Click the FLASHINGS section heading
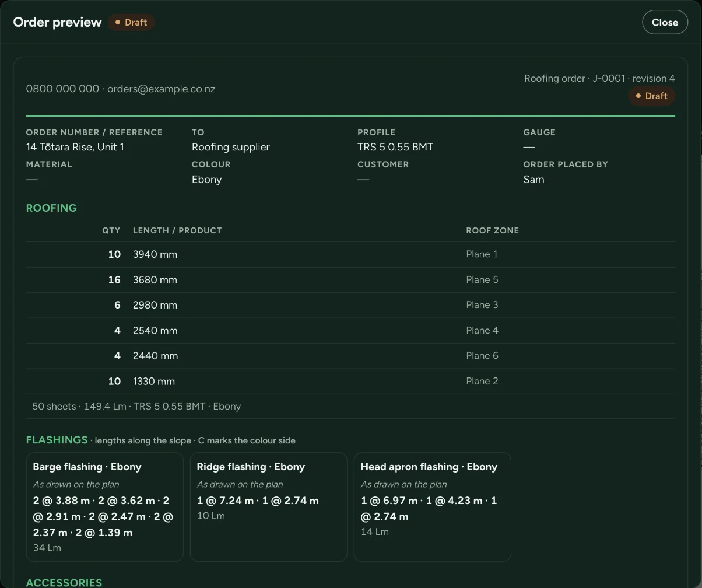Screen dimensions: 702x588 (x=57, y=440)
